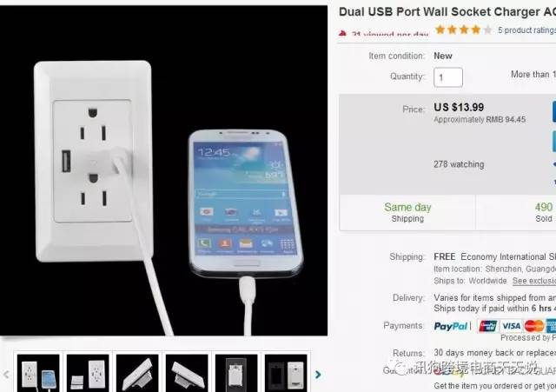Click the Quantity input field

[x=448, y=77]
